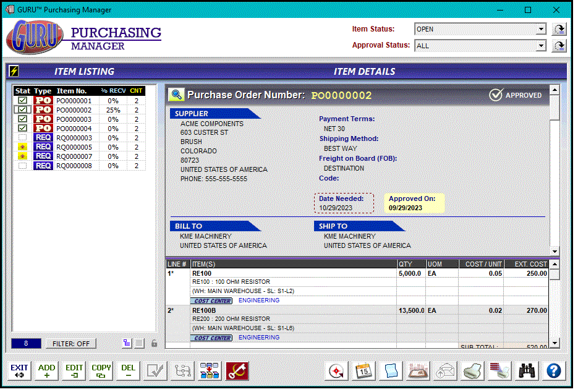578x392 pixels.
Task: Toggle status checkbox for PO0000001
Action: click(22, 101)
